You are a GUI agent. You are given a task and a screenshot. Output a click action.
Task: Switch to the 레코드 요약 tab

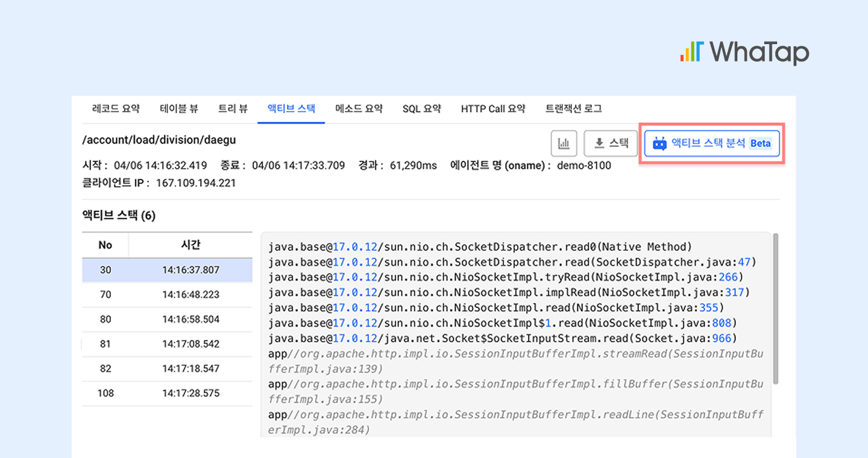pyautogui.click(x=116, y=108)
